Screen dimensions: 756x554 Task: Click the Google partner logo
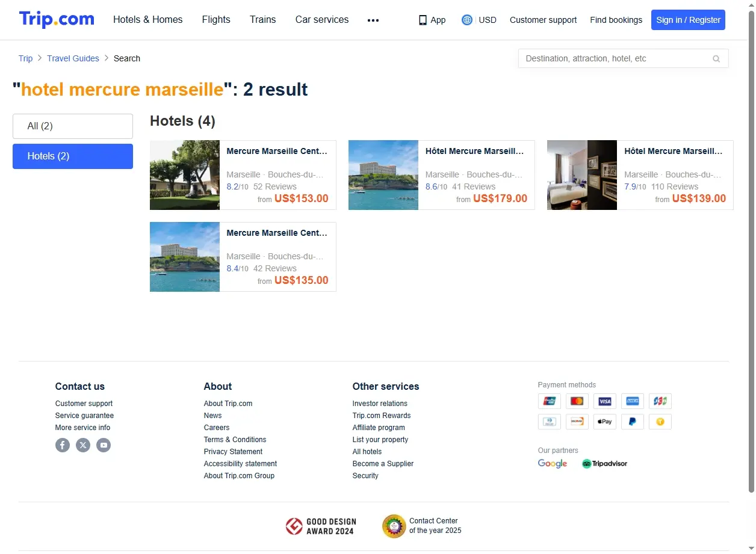pyautogui.click(x=553, y=464)
